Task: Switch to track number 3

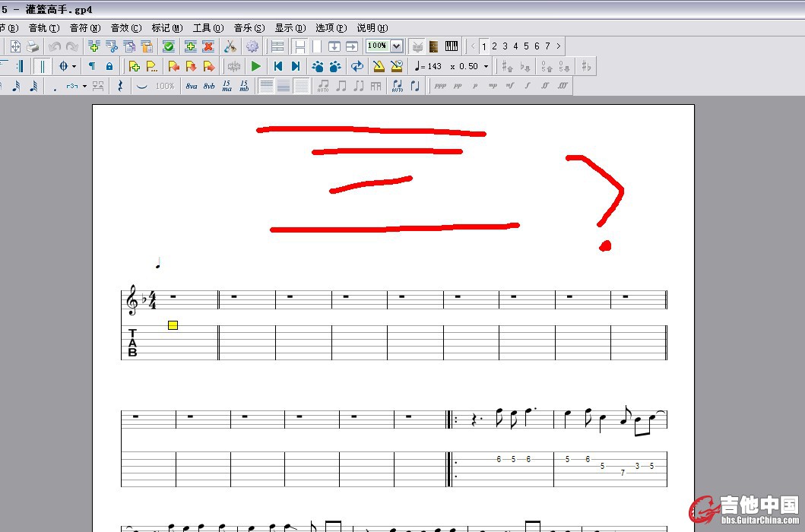Action: click(x=505, y=46)
